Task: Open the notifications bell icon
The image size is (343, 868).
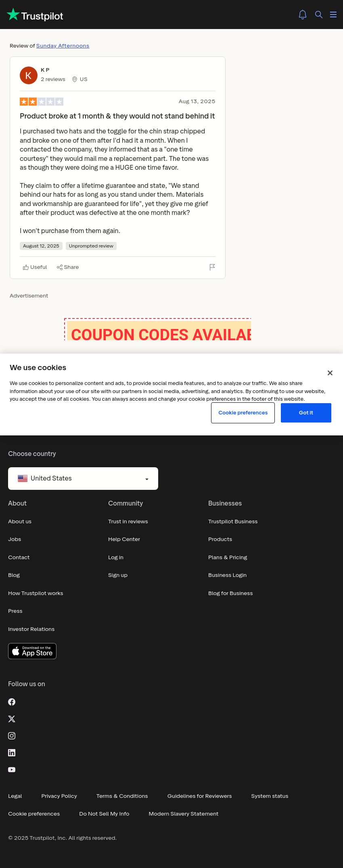Action: click(x=303, y=15)
